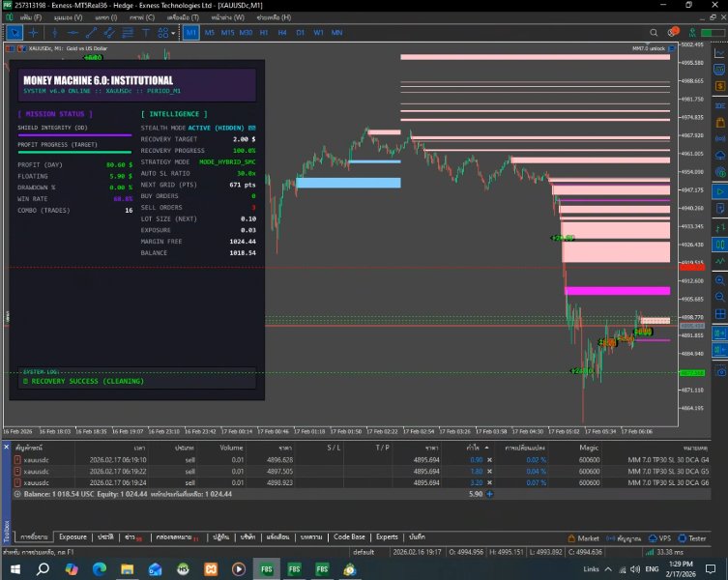Open the Market button in Toolbox
Screen dimensions: 728x580
[583, 538]
